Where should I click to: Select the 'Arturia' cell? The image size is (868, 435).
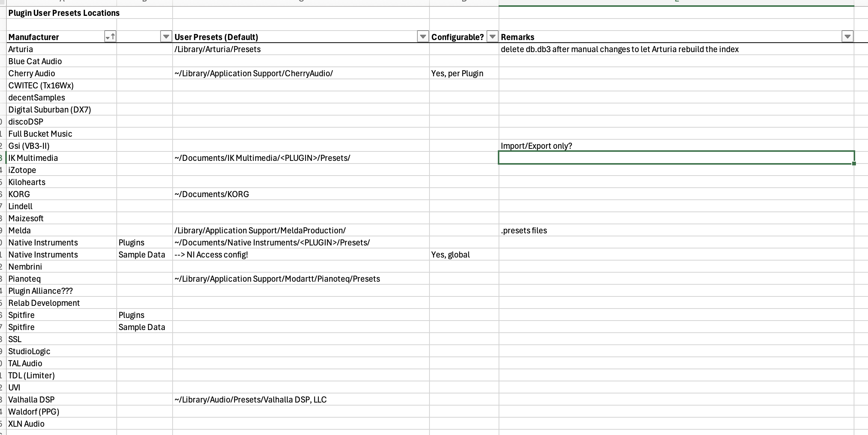(62, 49)
